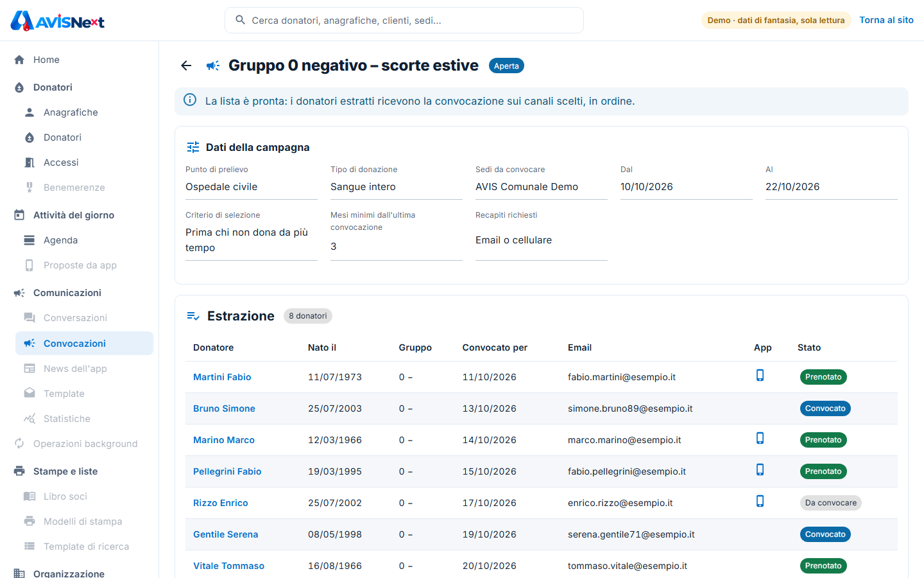This screenshot has width=924, height=578.
Task: Click the Home house icon in sidebar
Action: pyautogui.click(x=19, y=60)
